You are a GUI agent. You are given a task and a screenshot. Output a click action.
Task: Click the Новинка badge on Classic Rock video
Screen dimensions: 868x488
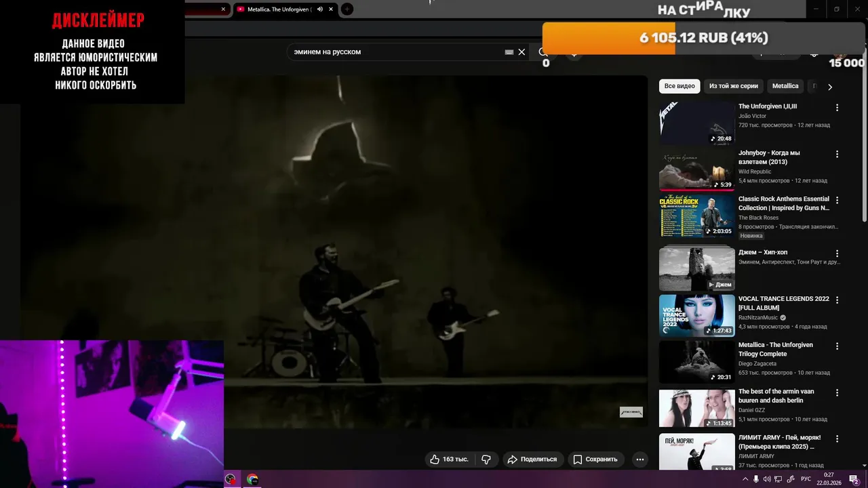click(x=751, y=236)
